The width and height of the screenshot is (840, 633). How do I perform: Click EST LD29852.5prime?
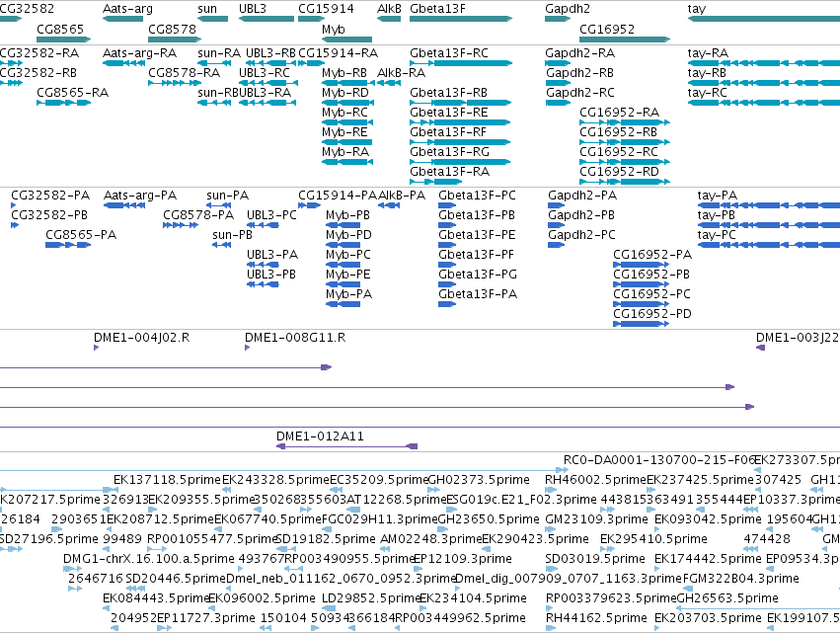371,598
